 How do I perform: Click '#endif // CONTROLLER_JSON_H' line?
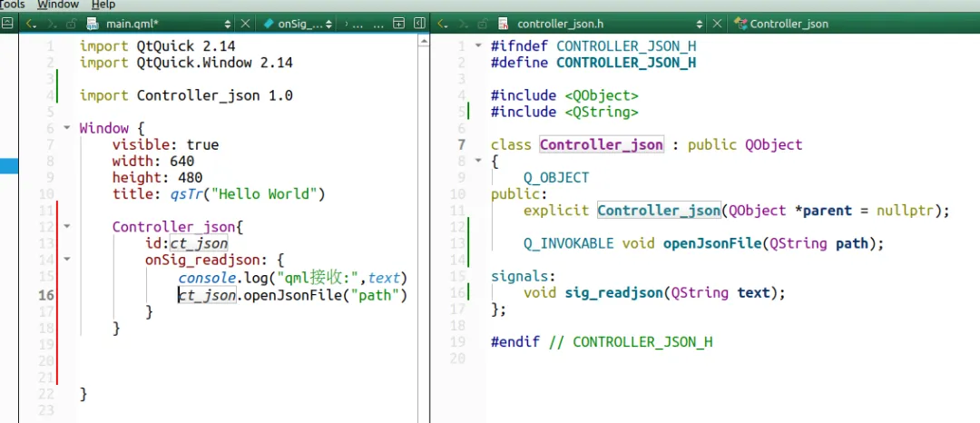602,342
